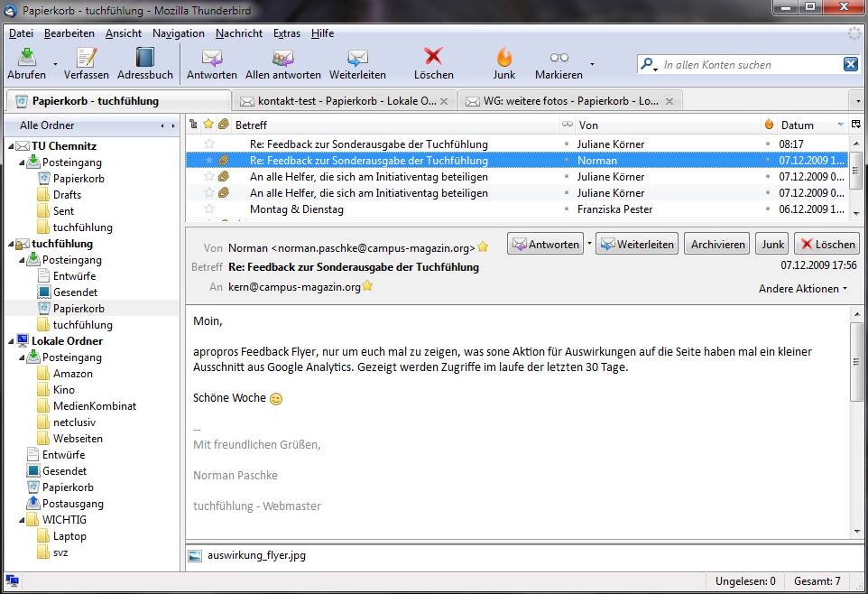The width and height of the screenshot is (868, 594).
Task: Switch folder view to next mode arrow
Action: 172,125
